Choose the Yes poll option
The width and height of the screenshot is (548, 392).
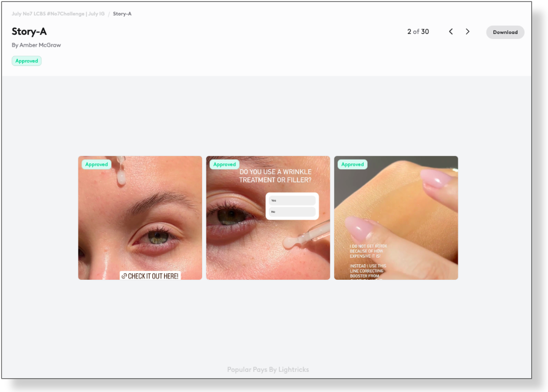coord(292,200)
